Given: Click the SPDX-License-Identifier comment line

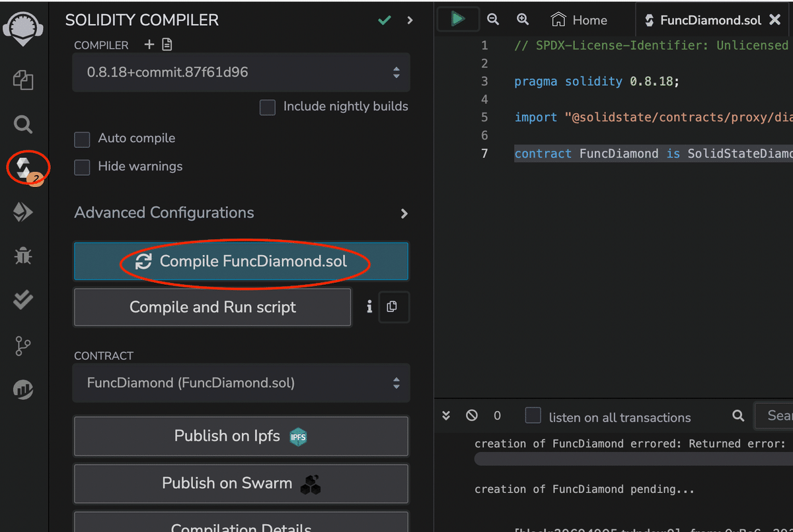Looking at the screenshot, I should pos(651,46).
